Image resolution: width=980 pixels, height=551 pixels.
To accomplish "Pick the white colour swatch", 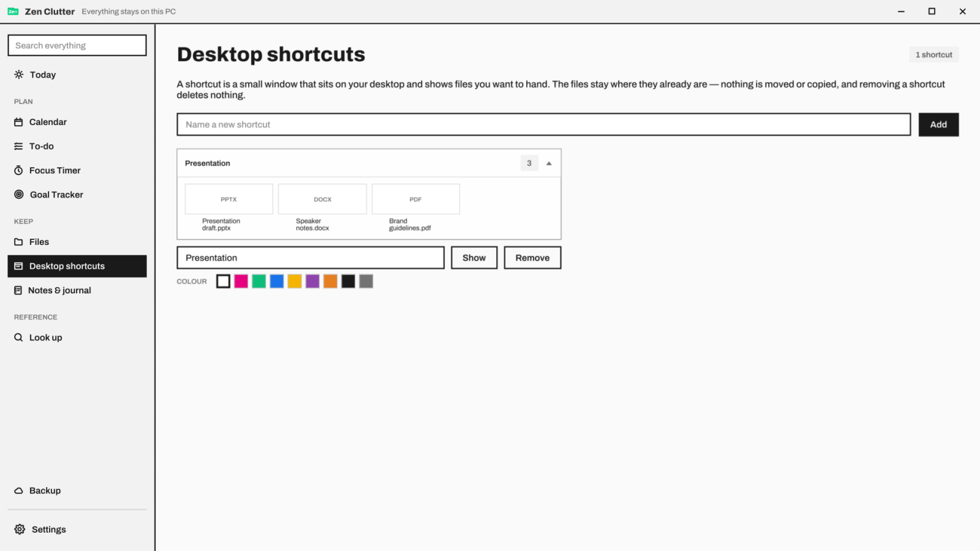I will click(224, 281).
